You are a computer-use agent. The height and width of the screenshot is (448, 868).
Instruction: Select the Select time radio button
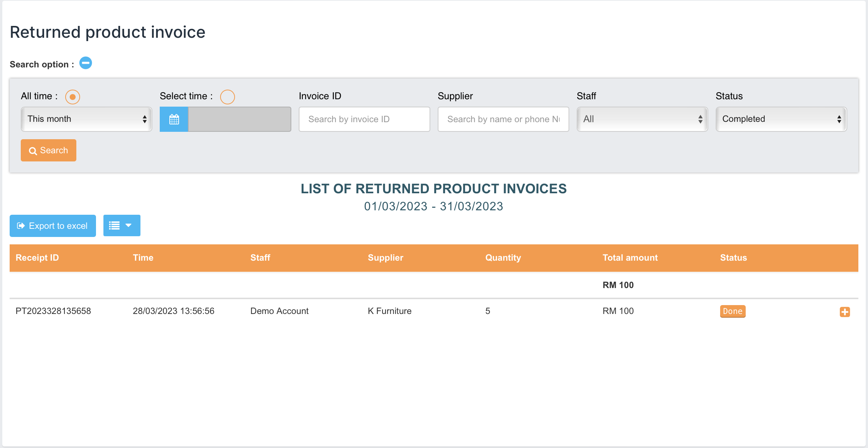coord(227,97)
